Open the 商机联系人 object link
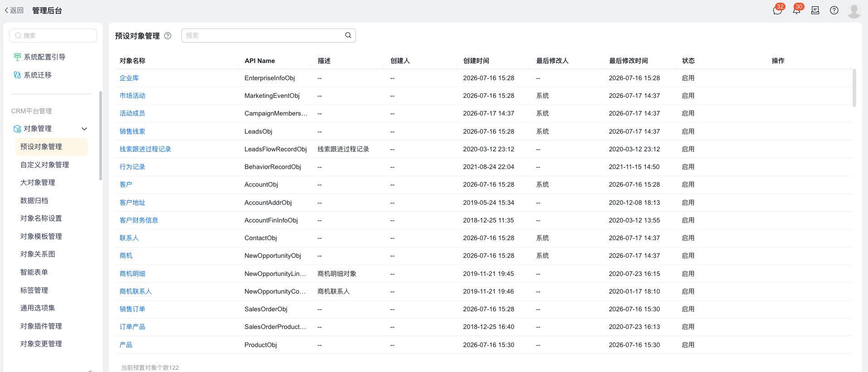 [x=136, y=291]
